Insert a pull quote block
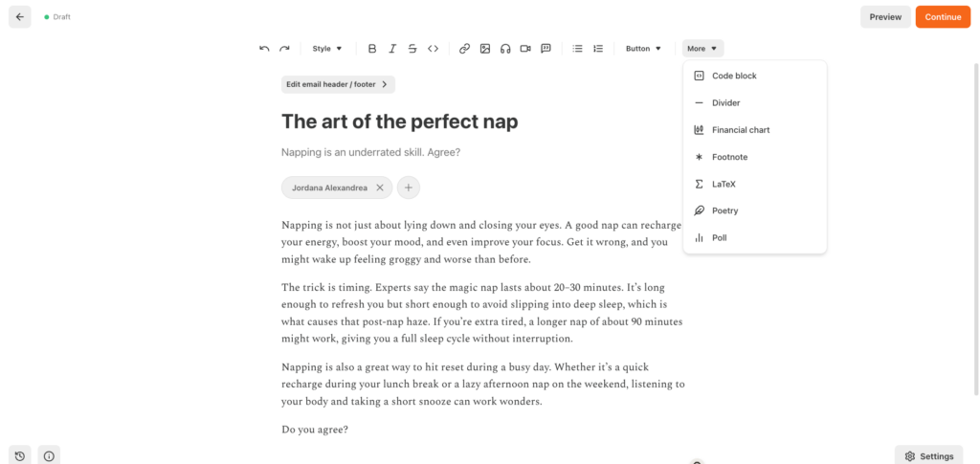This screenshot has width=980, height=464. [546, 49]
